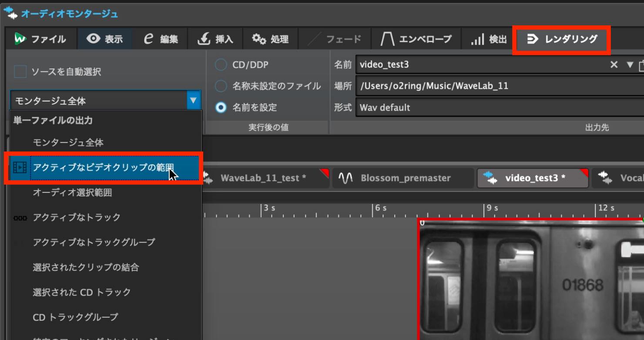Click the montage icon on video_test3 tab
This screenshot has height=340, width=644.
[x=490, y=178]
